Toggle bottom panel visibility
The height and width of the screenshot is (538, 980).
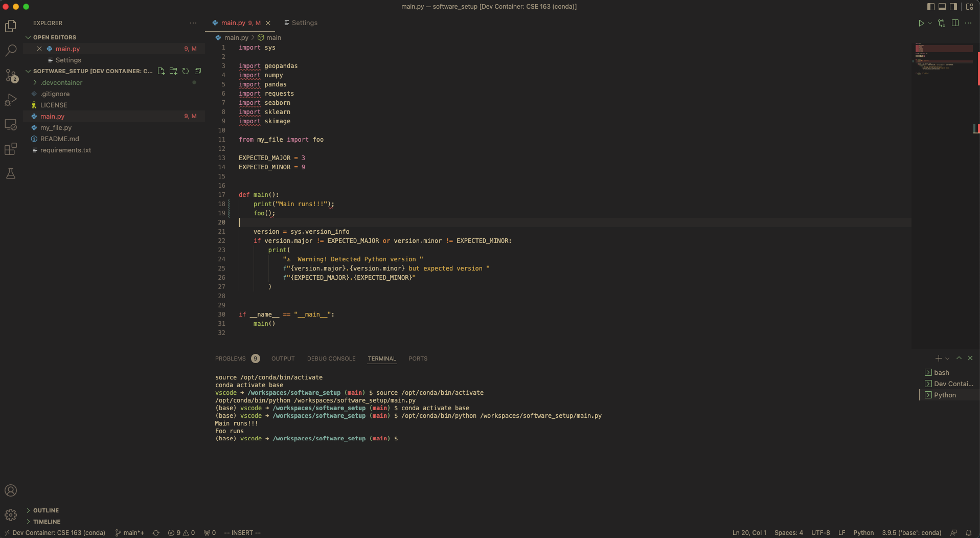(x=942, y=7)
